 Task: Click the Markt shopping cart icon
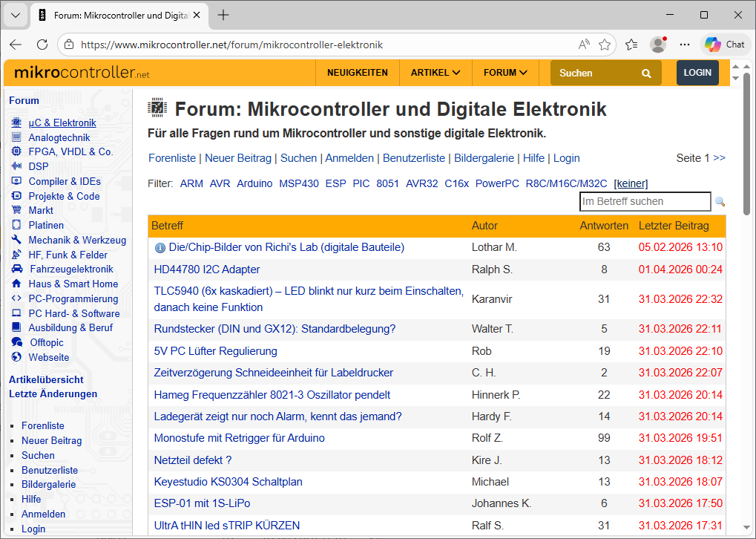point(16,211)
